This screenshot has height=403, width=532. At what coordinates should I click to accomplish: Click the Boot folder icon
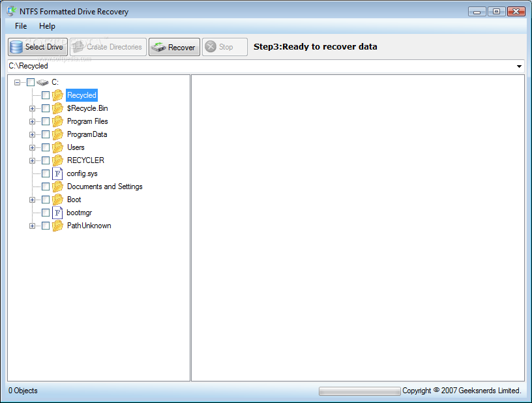(x=57, y=200)
